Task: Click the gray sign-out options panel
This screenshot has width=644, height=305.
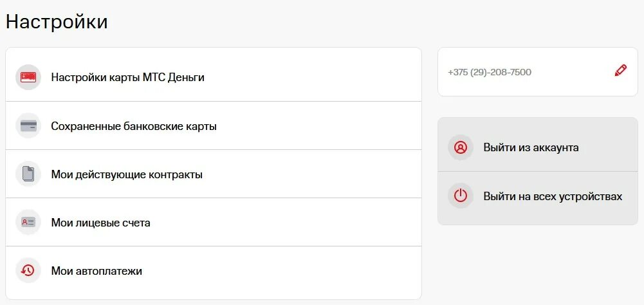Action: pos(538,171)
